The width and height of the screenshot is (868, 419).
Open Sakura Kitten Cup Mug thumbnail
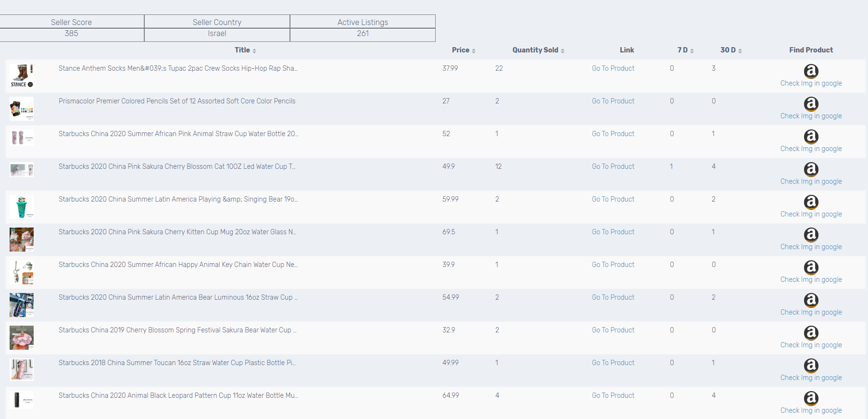[x=22, y=240]
